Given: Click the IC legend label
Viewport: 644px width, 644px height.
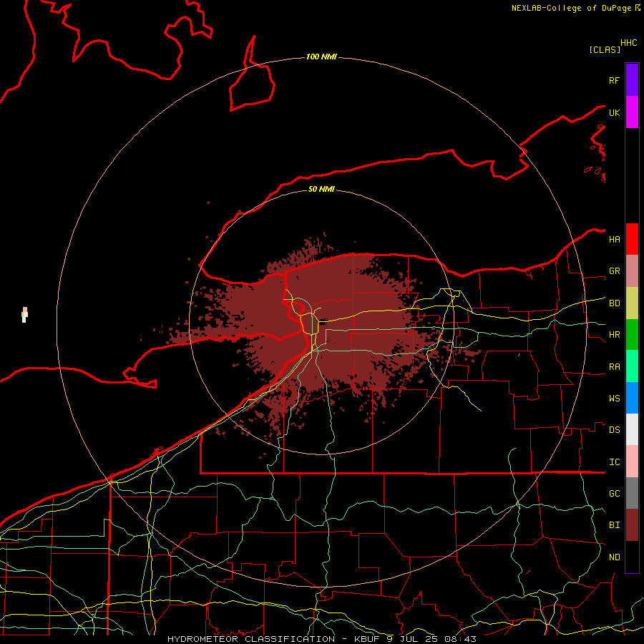Looking at the screenshot, I should 614,462.
